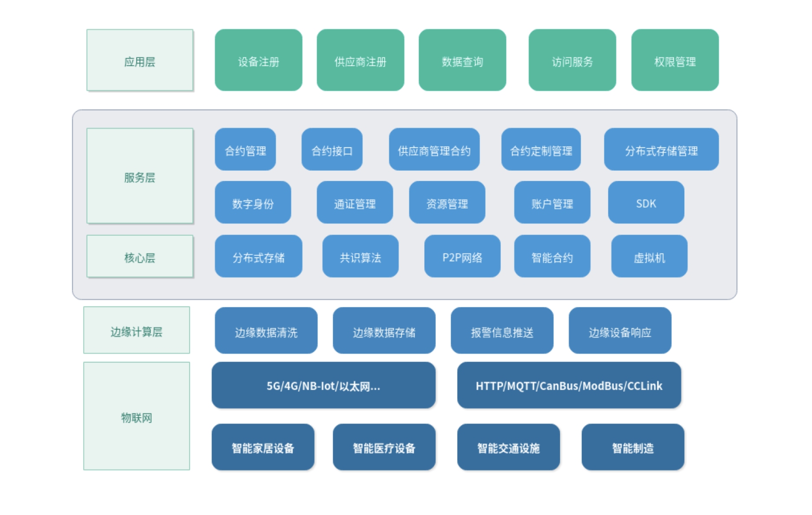812x515 pixels.
Task: Select the 设备注册 block
Action: tap(259, 60)
